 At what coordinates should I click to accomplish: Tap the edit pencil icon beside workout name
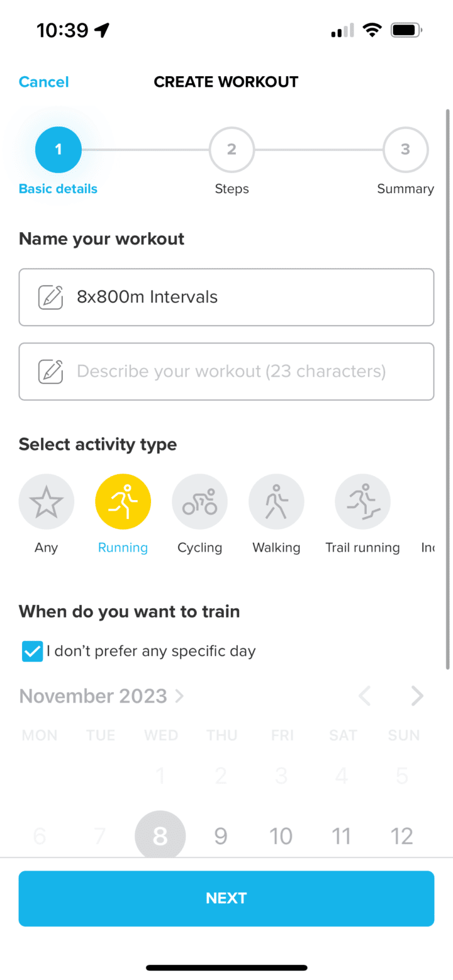pos(50,297)
